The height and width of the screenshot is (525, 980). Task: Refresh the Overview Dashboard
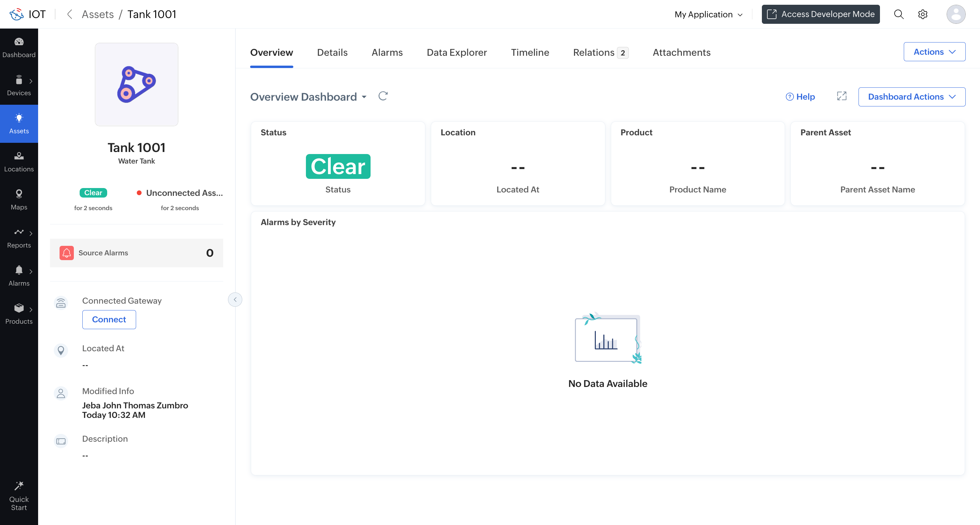coord(383,96)
